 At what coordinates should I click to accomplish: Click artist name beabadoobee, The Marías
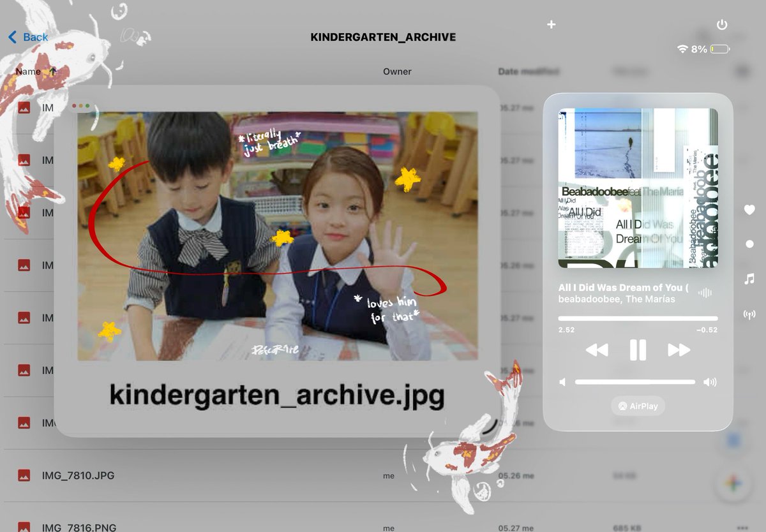pos(617,299)
